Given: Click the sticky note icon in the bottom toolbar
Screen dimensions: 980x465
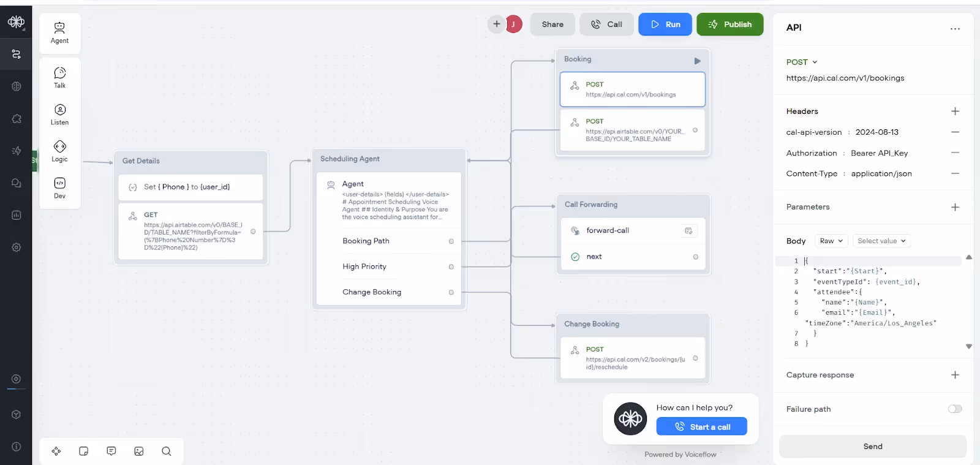Looking at the screenshot, I should pyautogui.click(x=84, y=452).
